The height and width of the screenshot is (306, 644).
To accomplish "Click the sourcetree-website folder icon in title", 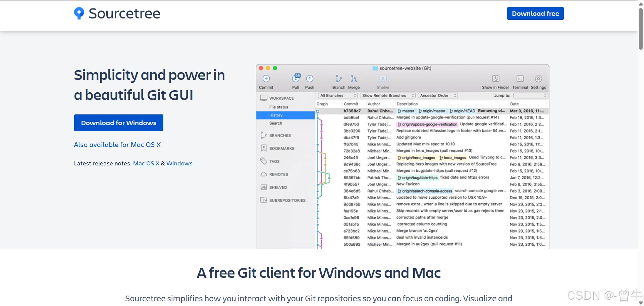I will pyautogui.click(x=375, y=68).
